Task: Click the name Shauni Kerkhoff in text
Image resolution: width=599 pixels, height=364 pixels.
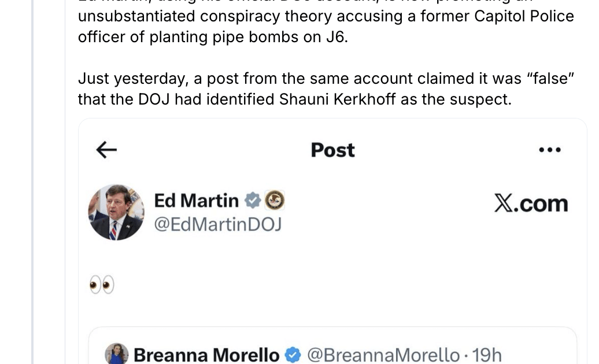Action: click(x=338, y=99)
